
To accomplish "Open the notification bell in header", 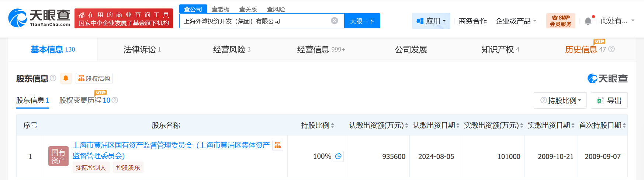I will [588, 21].
